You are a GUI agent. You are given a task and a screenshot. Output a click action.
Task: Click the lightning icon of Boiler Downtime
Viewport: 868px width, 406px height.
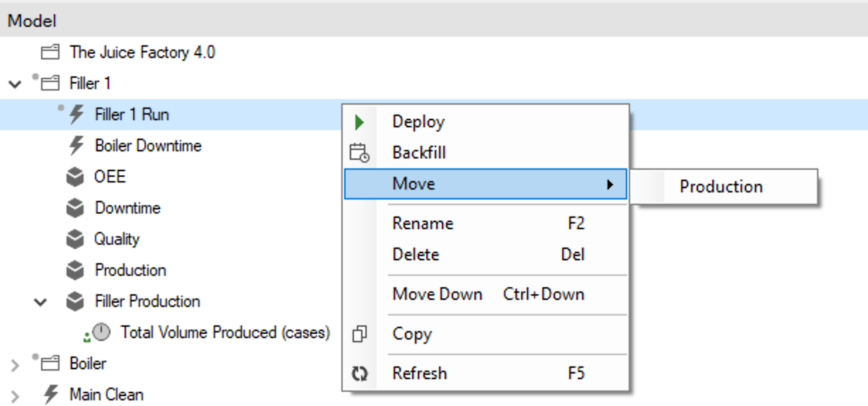pyautogui.click(x=76, y=146)
